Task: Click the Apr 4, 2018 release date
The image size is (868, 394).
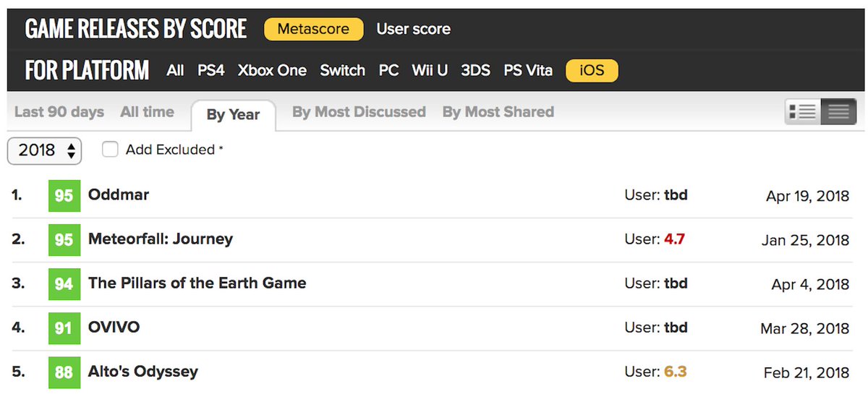Action: coord(810,284)
